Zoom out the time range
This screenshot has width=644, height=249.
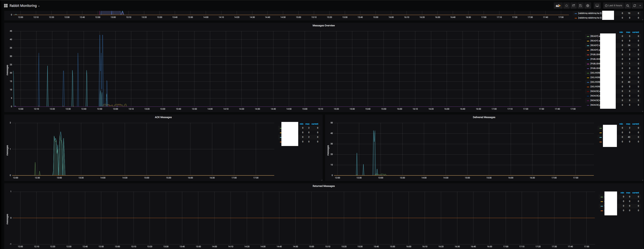pyautogui.click(x=628, y=6)
